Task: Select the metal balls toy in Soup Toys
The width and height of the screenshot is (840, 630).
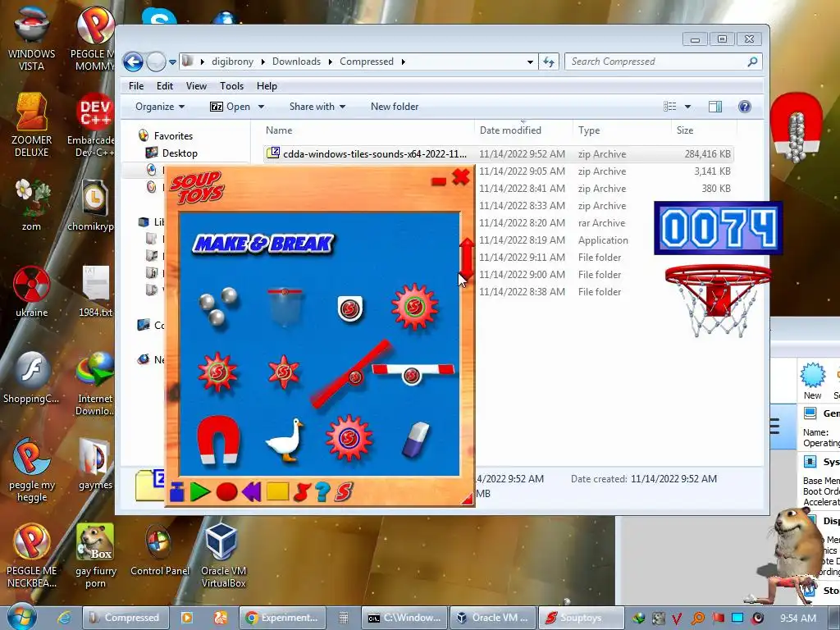Action: pos(218,308)
